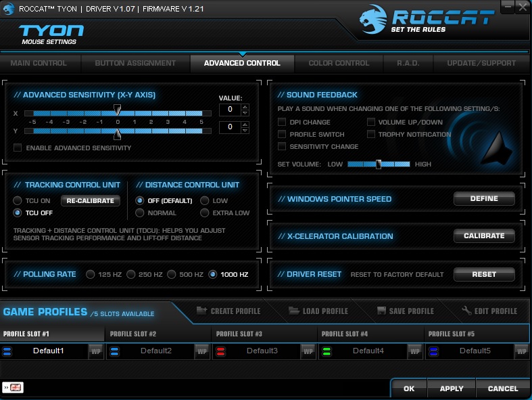Open the Color Control tab
The image size is (532, 400).
(339, 63)
